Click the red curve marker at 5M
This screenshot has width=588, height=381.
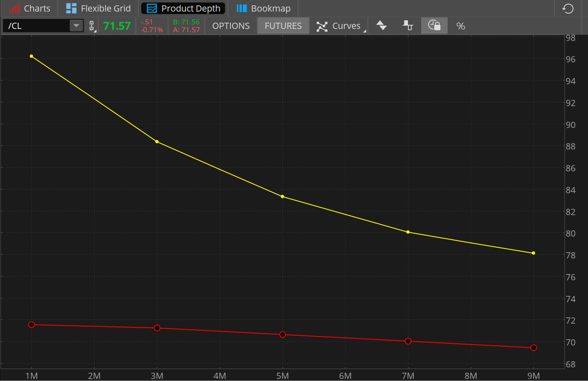tap(282, 335)
